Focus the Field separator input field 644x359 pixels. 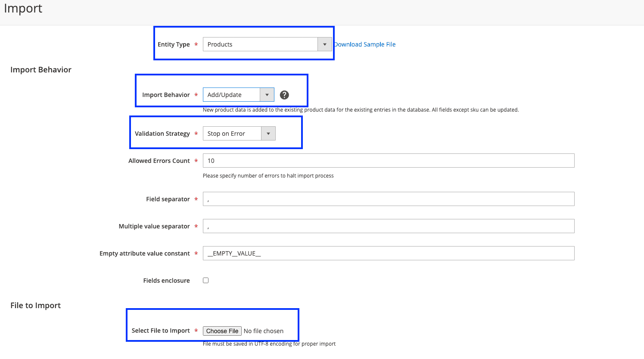pyautogui.click(x=389, y=199)
